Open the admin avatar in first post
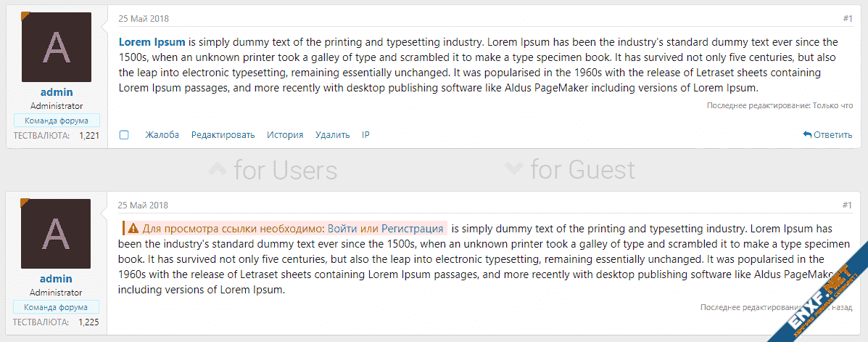This screenshot has width=868, height=342. (x=57, y=47)
